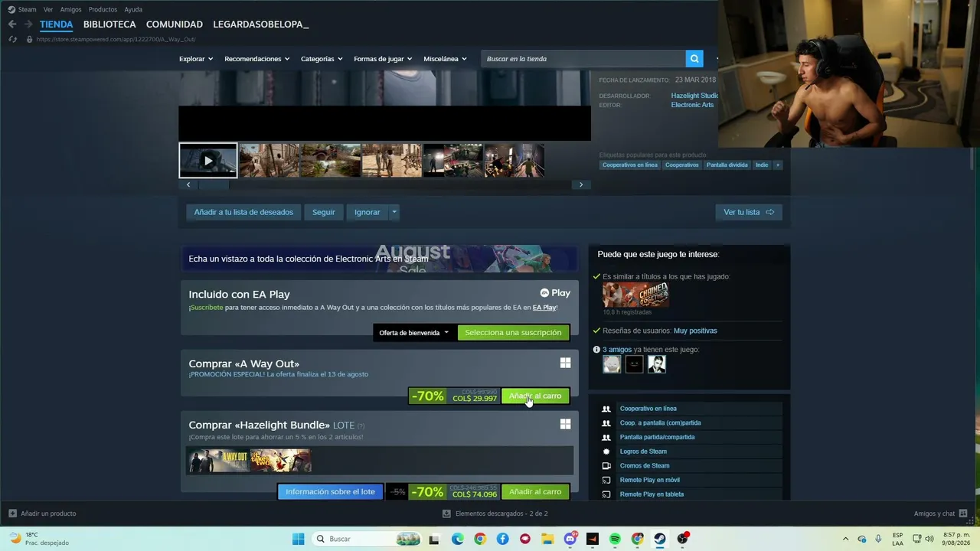The width and height of the screenshot is (980, 551).
Task: Open the Electronic Arts editor link
Action: tap(692, 105)
